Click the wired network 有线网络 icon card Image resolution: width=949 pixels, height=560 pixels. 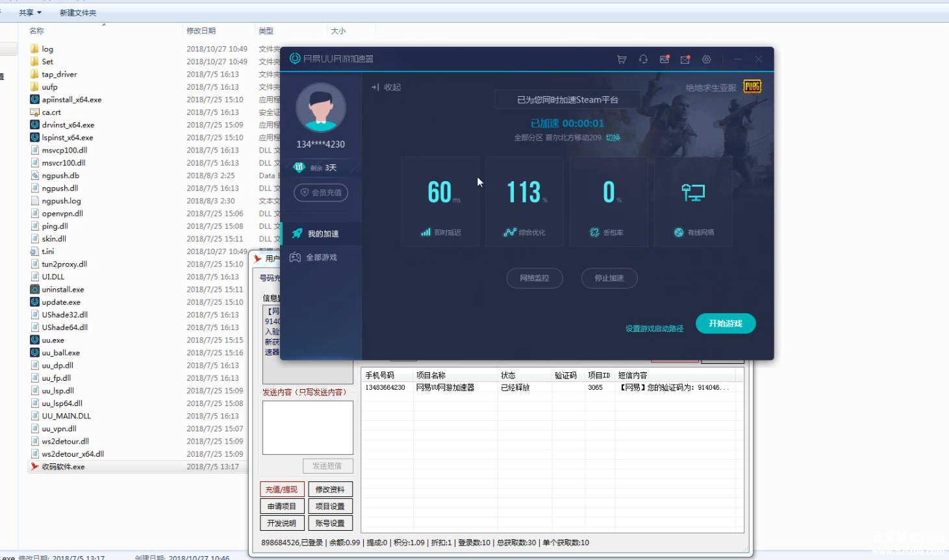click(x=693, y=201)
